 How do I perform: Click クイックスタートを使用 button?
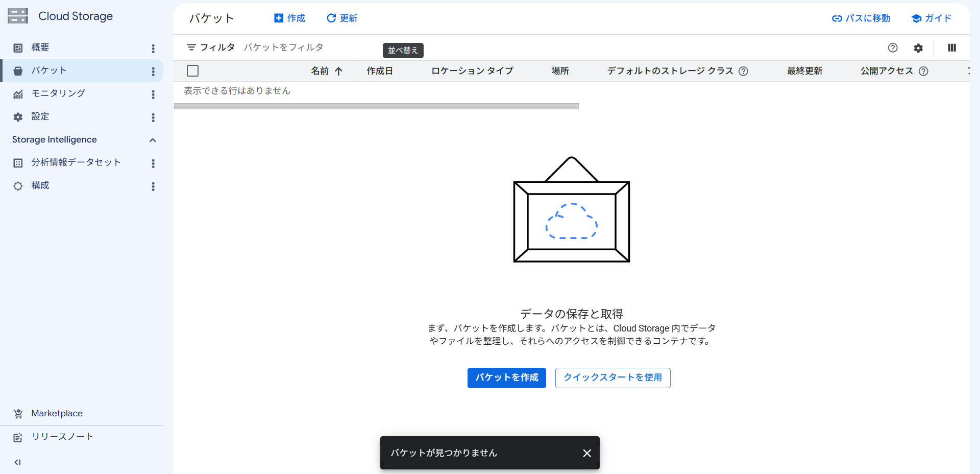tap(612, 378)
